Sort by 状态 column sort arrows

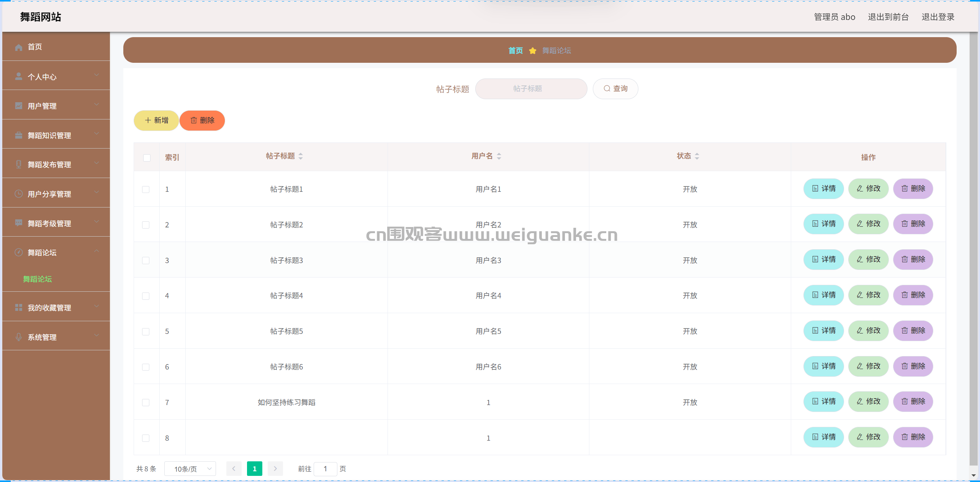697,156
